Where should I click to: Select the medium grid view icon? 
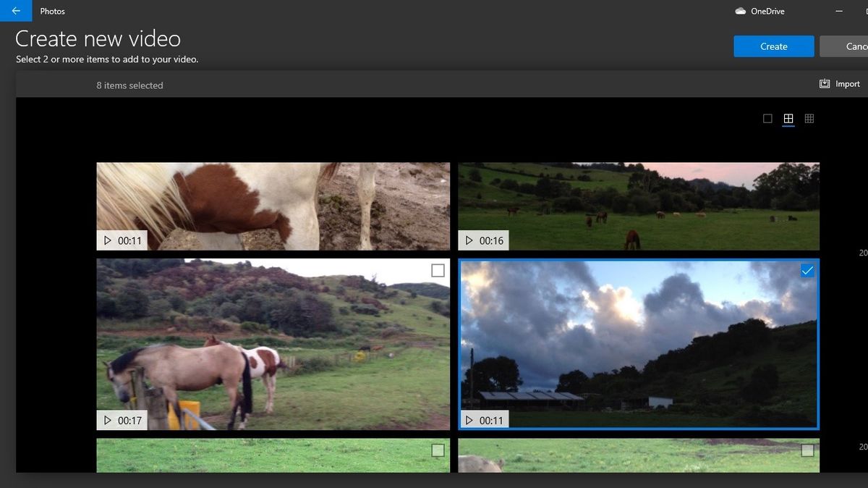click(788, 118)
